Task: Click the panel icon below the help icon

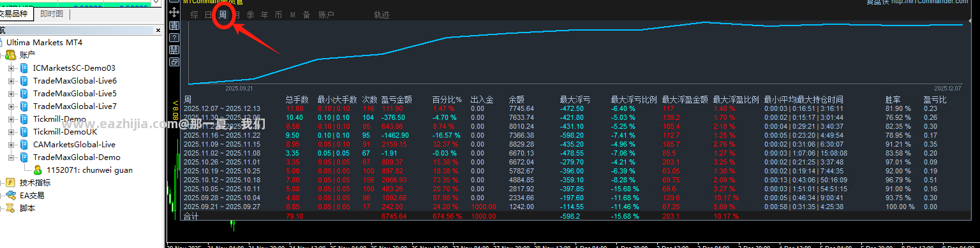Action: click(174, 50)
